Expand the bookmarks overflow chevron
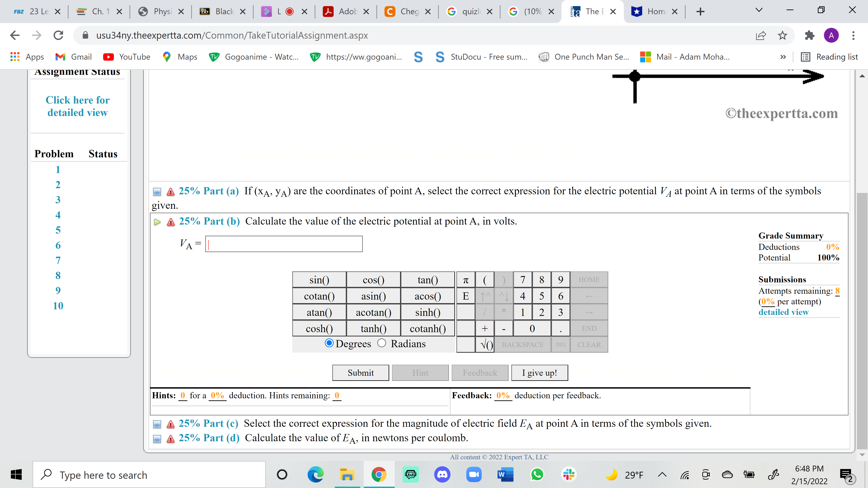868x488 pixels. [x=783, y=56]
